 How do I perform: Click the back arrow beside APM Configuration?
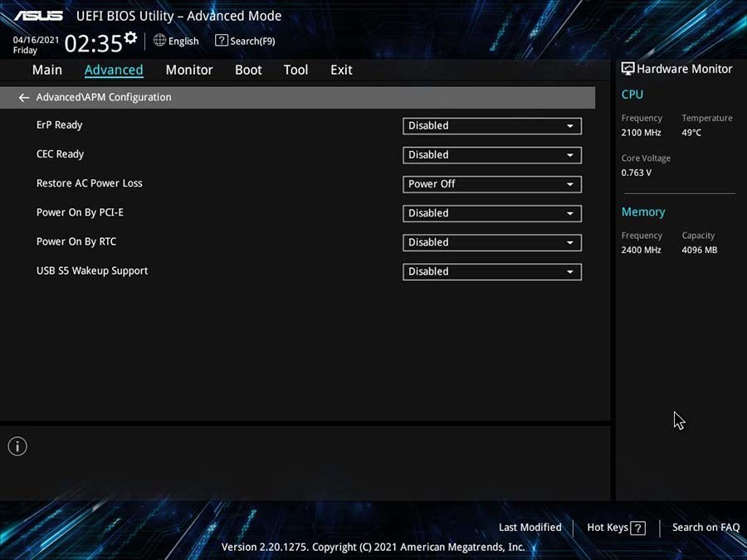click(24, 98)
